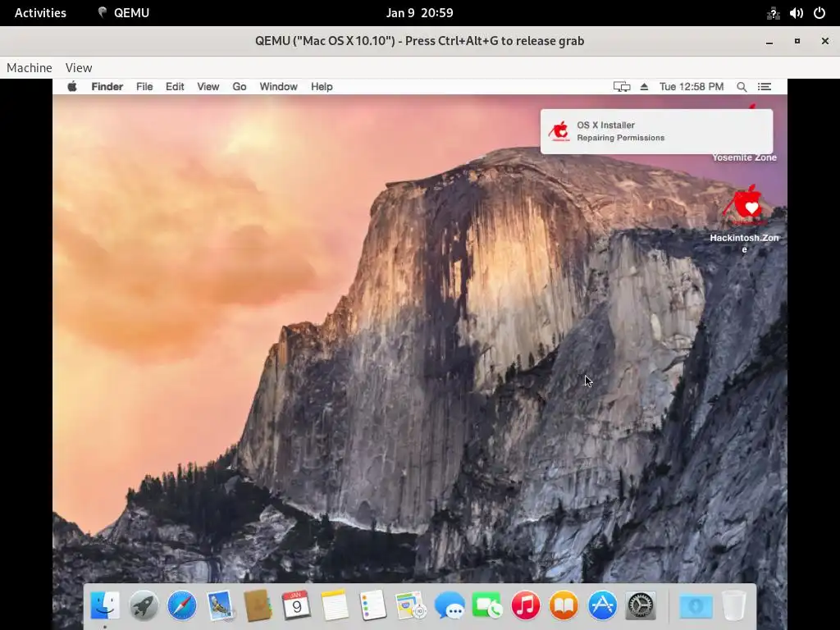
Task: Launch Launchpad rocket icon in Dock
Action: (144, 606)
